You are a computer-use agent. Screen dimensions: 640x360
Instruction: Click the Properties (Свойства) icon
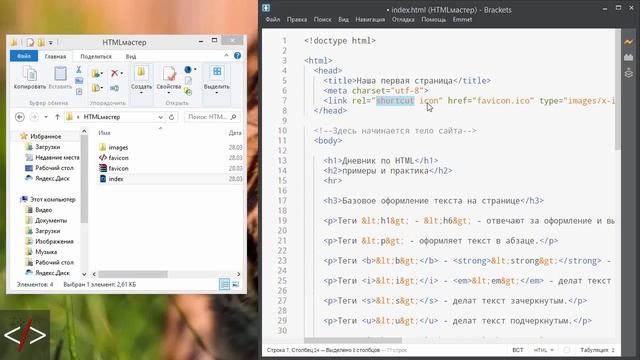point(169,74)
